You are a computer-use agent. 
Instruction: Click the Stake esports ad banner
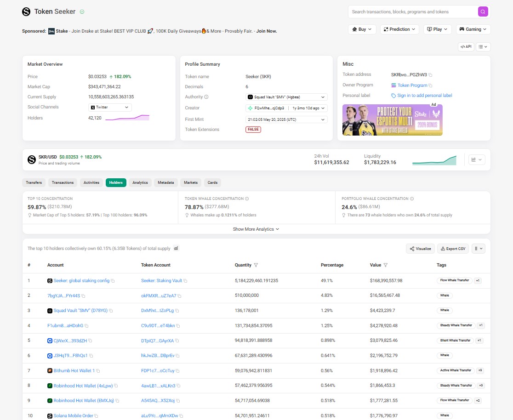pyautogui.click(x=392, y=120)
